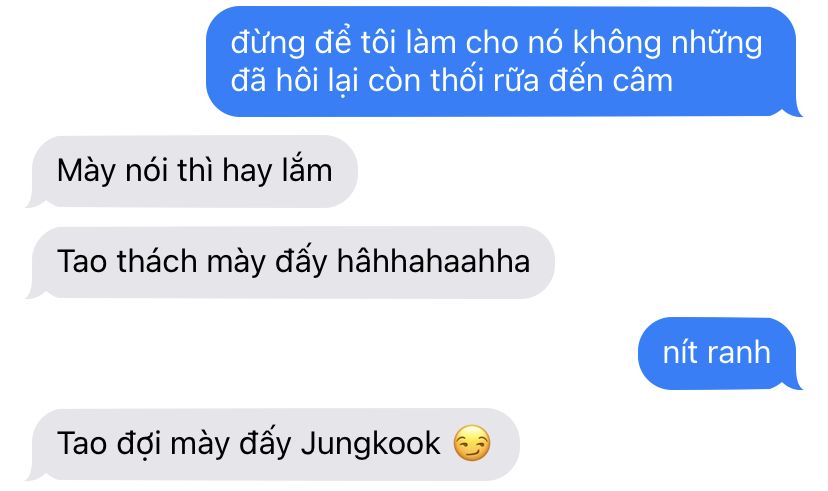Click the word 'đừng' starting the top message
The height and width of the screenshot is (491, 828).
(268, 42)
